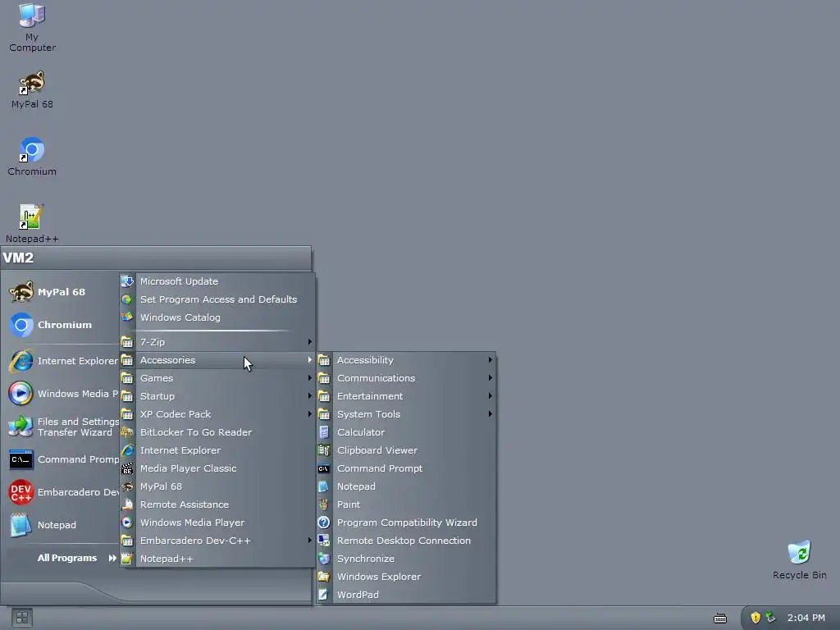The image size is (840, 630).
Task: Select Internet Explorer in All Programs list
Action: [x=217, y=450]
